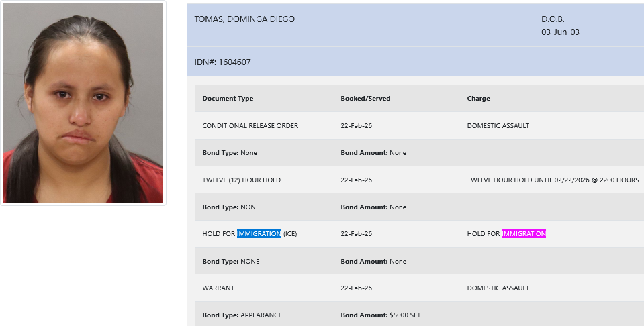Image resolution: width=644 pixels, height=326 pixels.
Task: Click the twelve hour hold until 2200 hours text
Action: 553,180
